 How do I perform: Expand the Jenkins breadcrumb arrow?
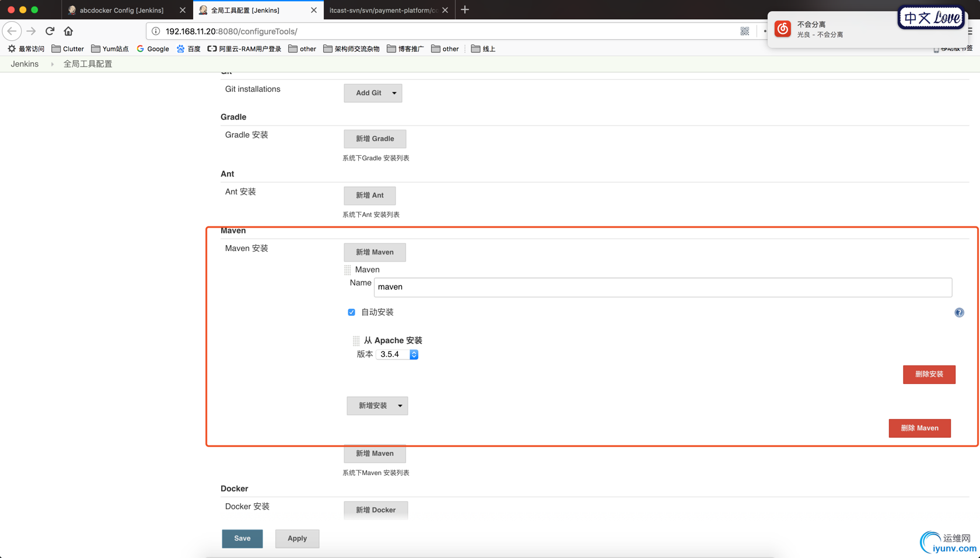click(x=52, y=64)
